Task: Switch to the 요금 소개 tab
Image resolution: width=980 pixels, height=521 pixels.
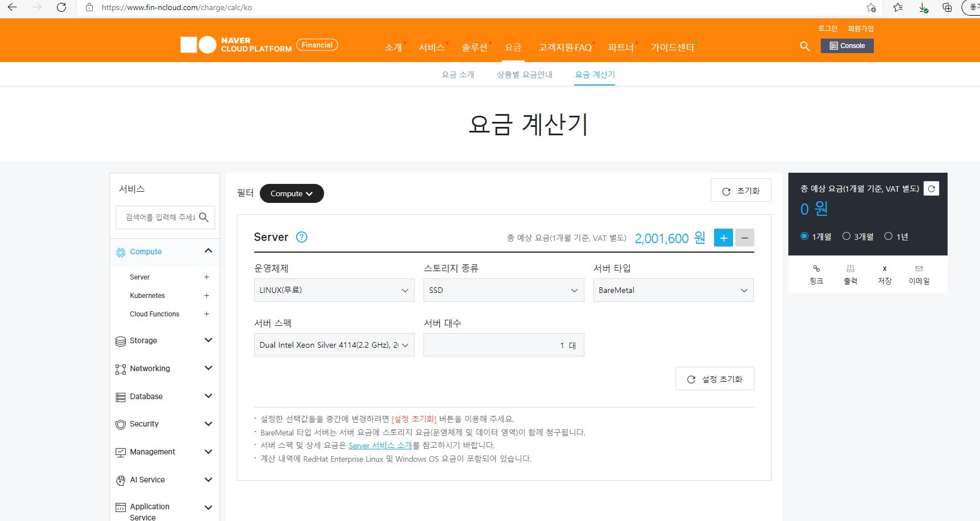Action: coord(458,74)
